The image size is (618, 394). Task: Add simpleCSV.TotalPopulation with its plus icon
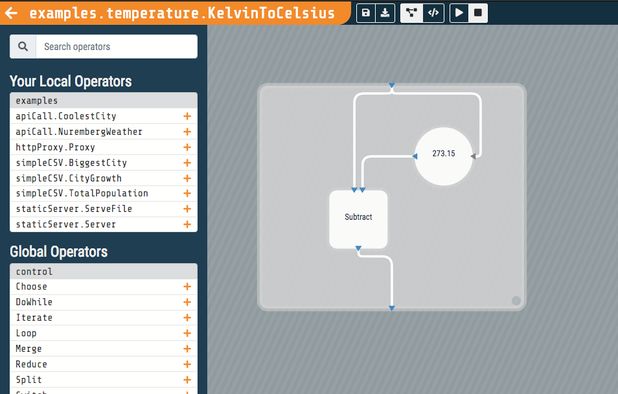point(187,193)
